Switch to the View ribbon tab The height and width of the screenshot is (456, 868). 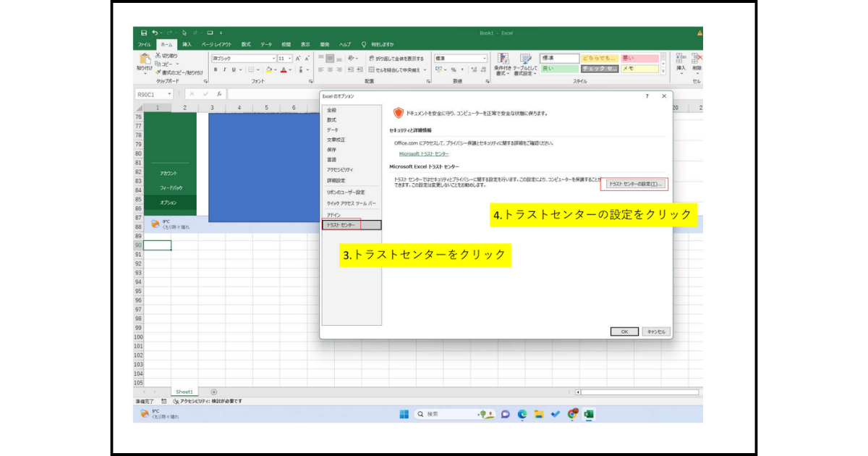[305, 44]
